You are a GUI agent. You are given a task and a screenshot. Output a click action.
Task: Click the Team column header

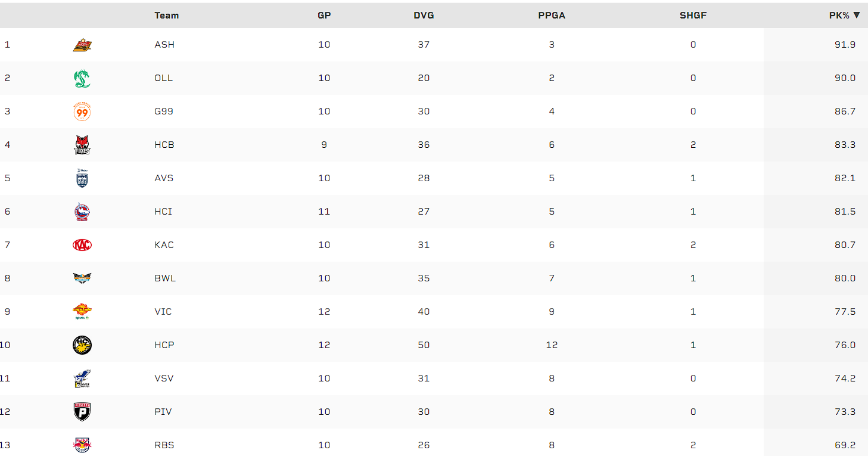click(x=166, y=15)
